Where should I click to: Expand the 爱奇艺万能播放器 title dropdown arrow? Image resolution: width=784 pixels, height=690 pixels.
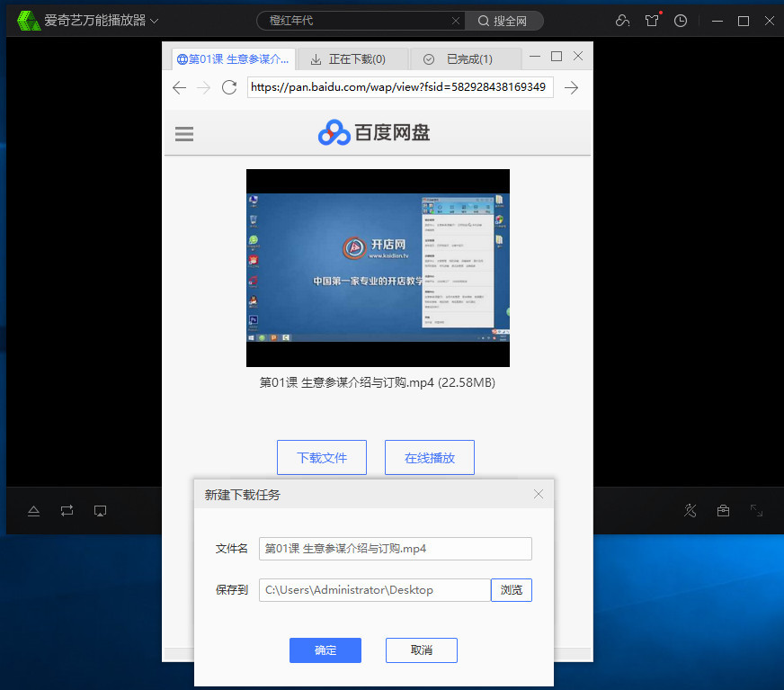point(155,21)
